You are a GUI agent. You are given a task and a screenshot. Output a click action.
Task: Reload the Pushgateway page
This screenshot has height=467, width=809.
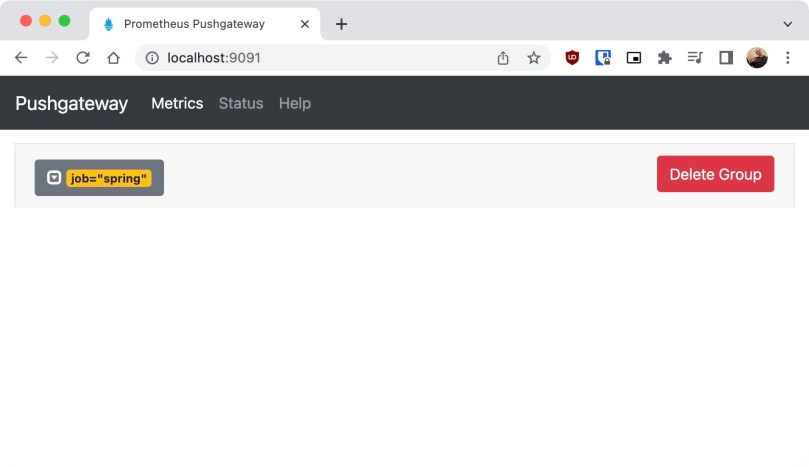pos(83,58)
